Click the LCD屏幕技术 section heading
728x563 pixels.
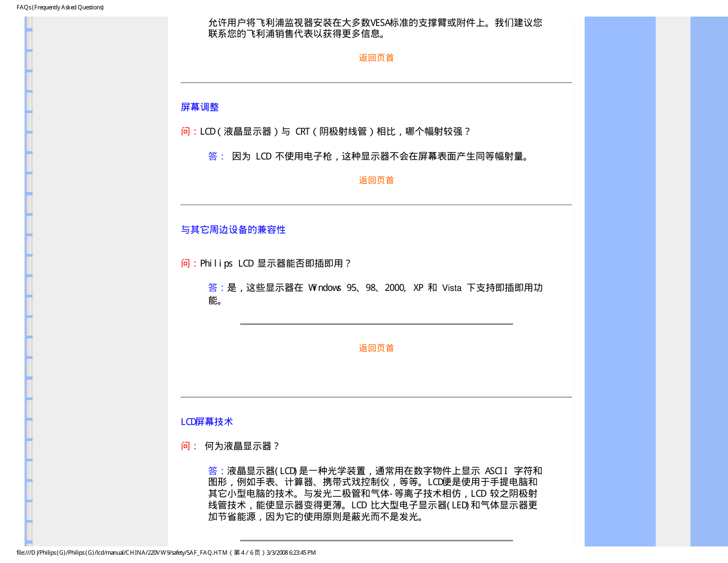point(207,422)
